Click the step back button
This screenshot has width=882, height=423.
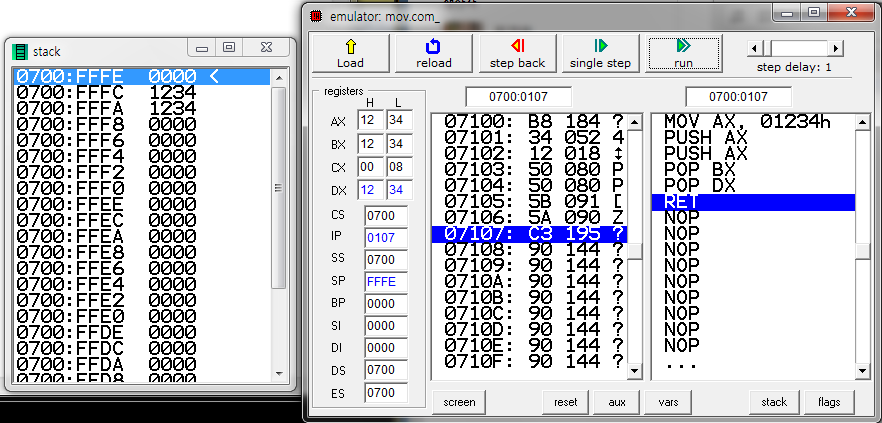[x=517, y=53]
